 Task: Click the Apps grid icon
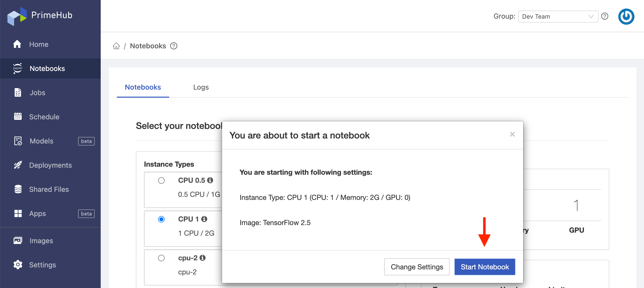[18, 213]
